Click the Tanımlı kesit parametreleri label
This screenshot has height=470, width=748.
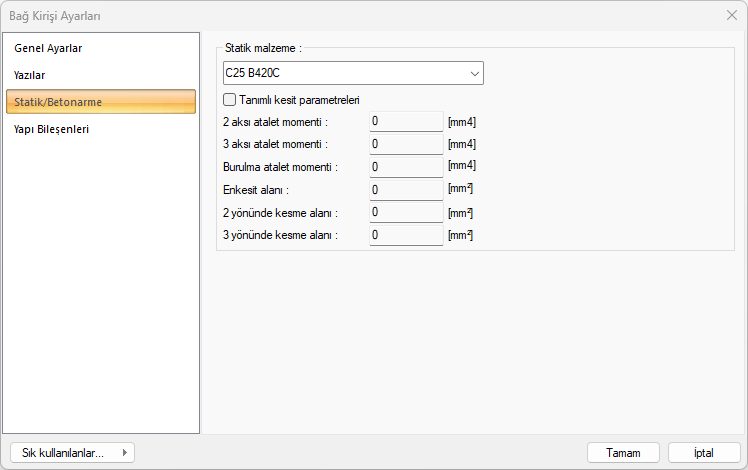[299, 100]
